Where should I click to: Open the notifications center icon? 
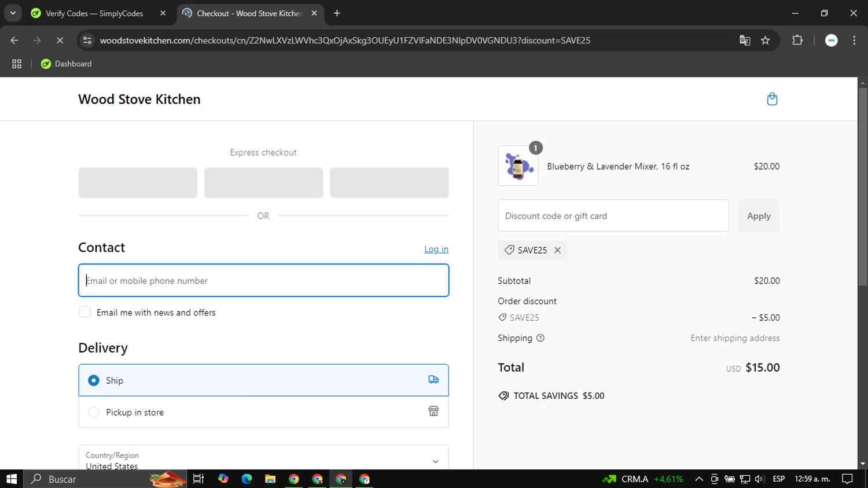coord(847,479)
